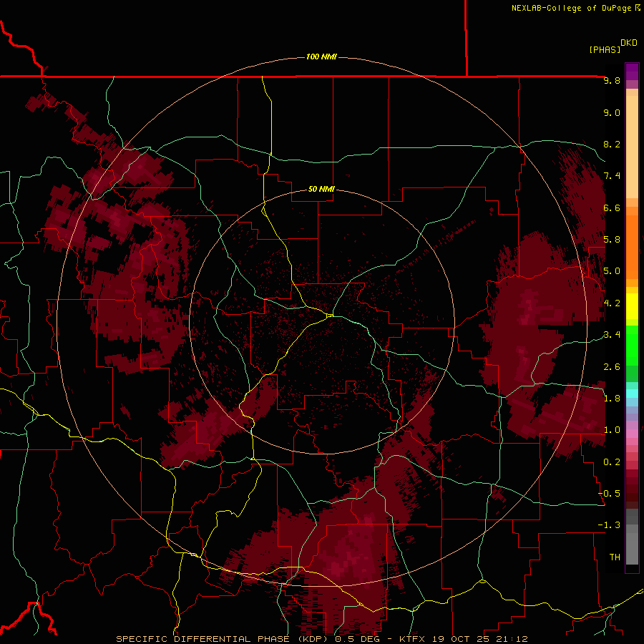Pick the yellow color bar segment
Screen dimensions: 644x644
[x=632, y=306]
